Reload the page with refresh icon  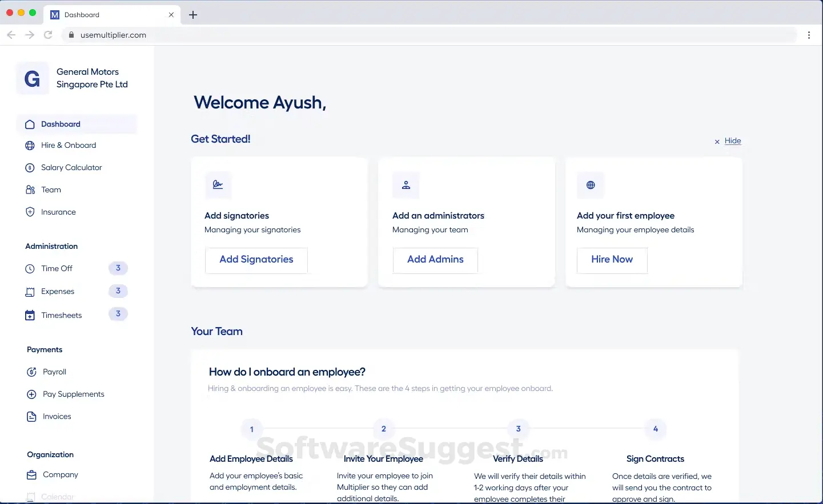click(x=49, y=35)
